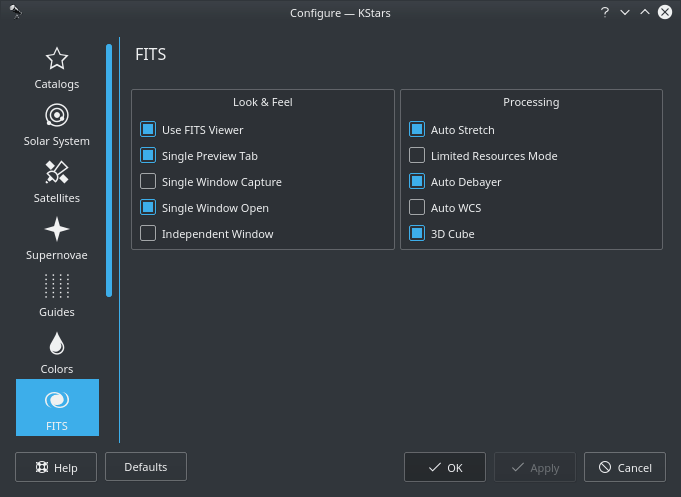
Task: Reset settings with the Defaults button
Action: point(145,466)
